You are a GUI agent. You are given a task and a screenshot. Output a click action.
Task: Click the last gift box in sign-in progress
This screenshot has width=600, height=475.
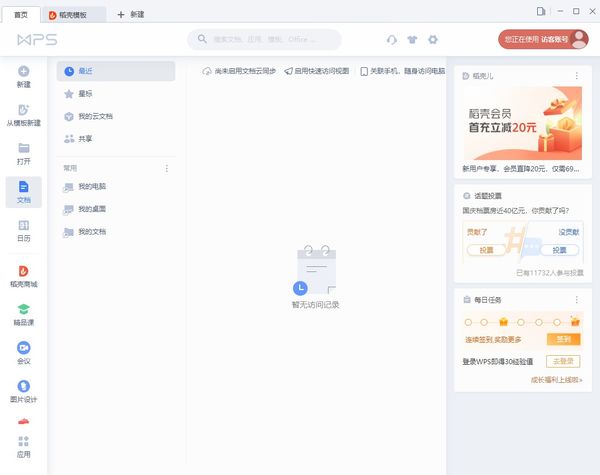click(575, 322)
